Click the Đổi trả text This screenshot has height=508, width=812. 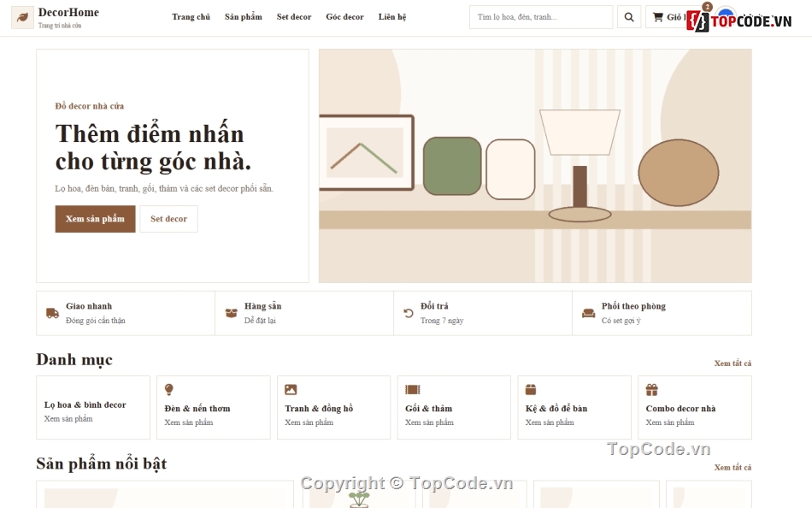[x=434, y=306]
